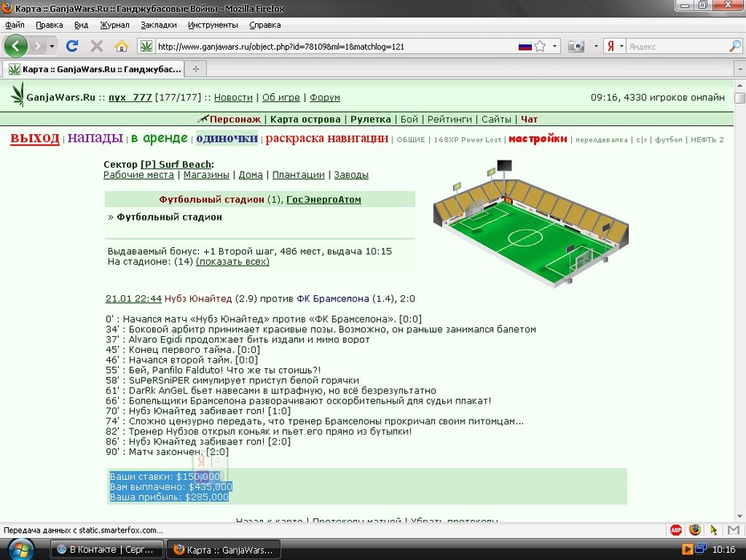Go to the Home page icon

[121, 47]
